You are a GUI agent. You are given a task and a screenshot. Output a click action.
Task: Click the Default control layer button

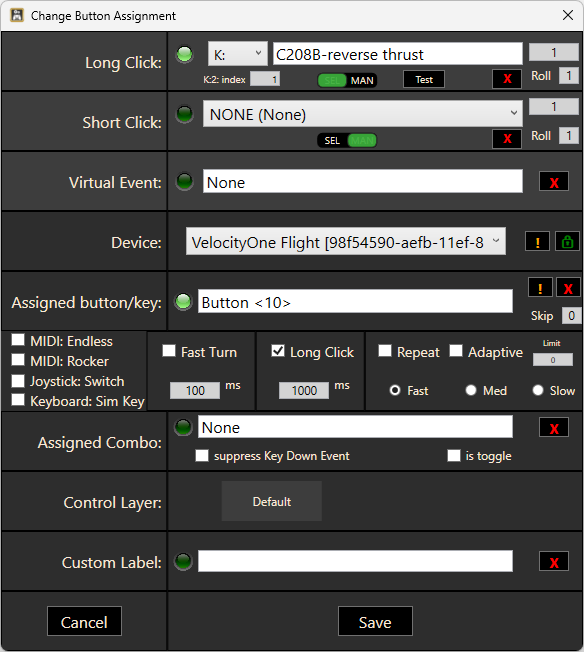(272, 501)
